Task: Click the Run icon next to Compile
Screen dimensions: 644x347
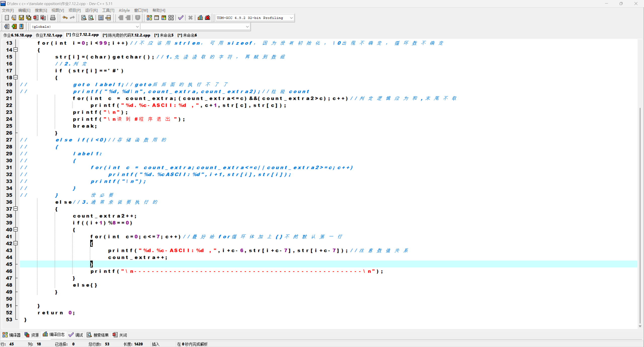Action: click(156, 18)
